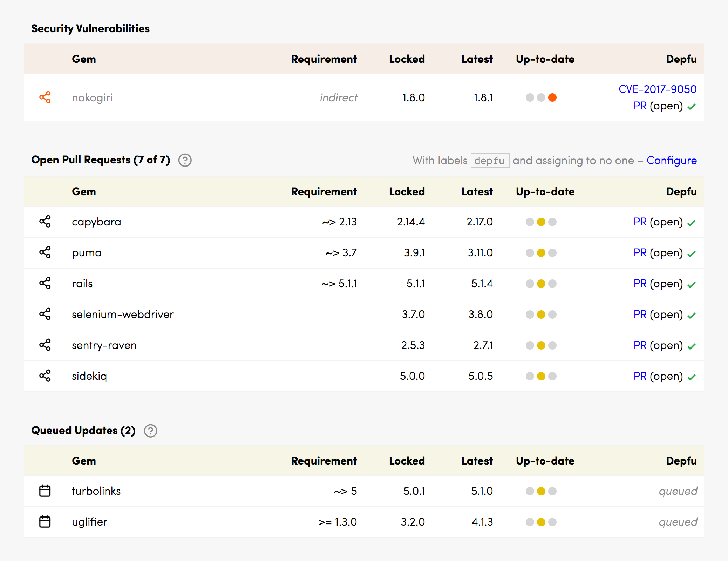The height and width of the screenshot is (561, 728).
Task: Click the yellow up-to-date dot for capybara
Action: point(541,222)
